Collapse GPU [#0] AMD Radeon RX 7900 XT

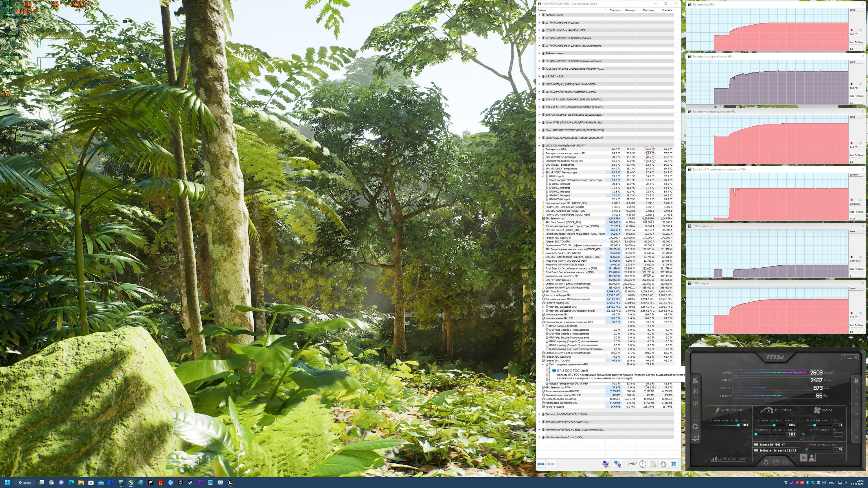click(539, 145)
